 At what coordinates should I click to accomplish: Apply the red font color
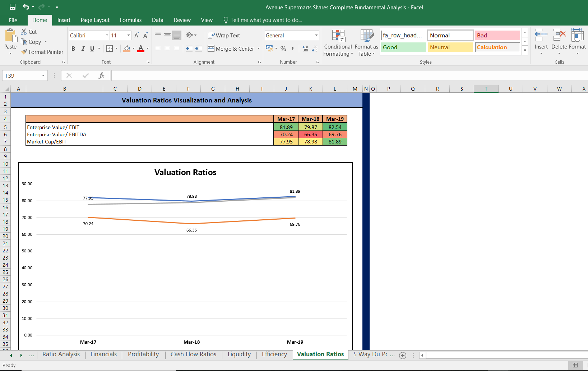(x=141, y=49)
